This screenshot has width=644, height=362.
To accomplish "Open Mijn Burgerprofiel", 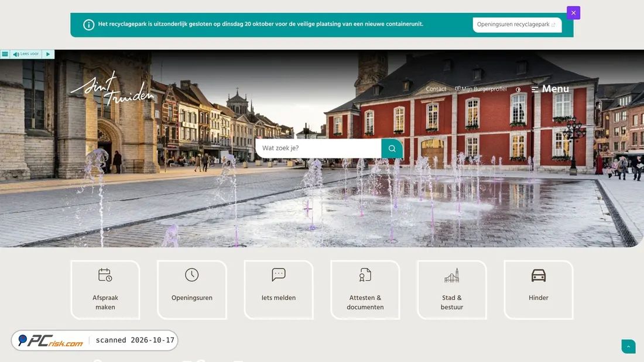I will pyautogui.click(x=481, y=89).
